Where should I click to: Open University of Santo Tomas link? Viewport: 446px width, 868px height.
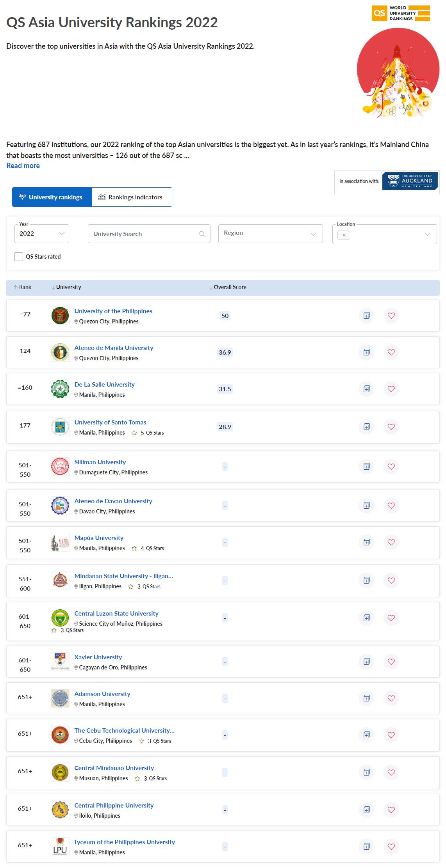[x=110, y=422]
